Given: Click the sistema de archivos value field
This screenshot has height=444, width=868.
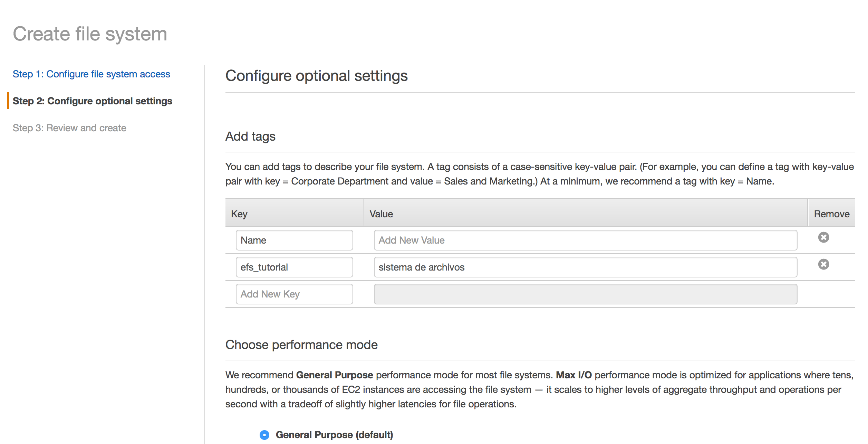Looking at the screenshot, I should [x=585, y=267].
